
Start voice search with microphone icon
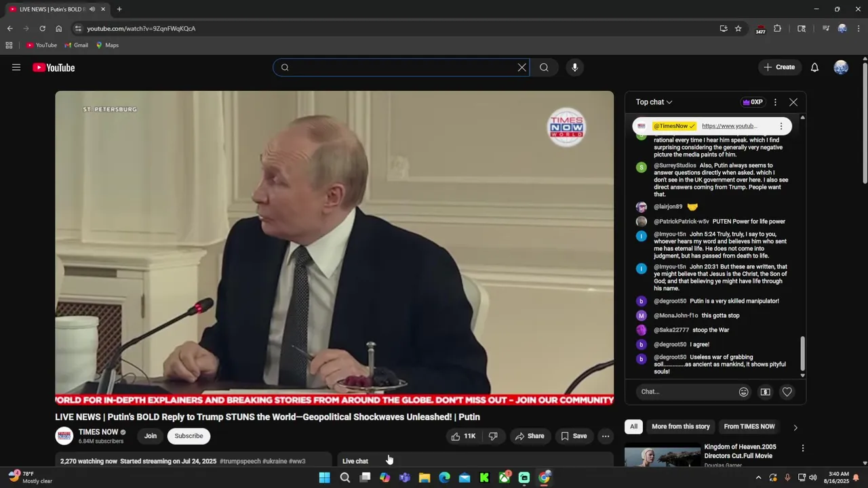[x=574, y=67]
